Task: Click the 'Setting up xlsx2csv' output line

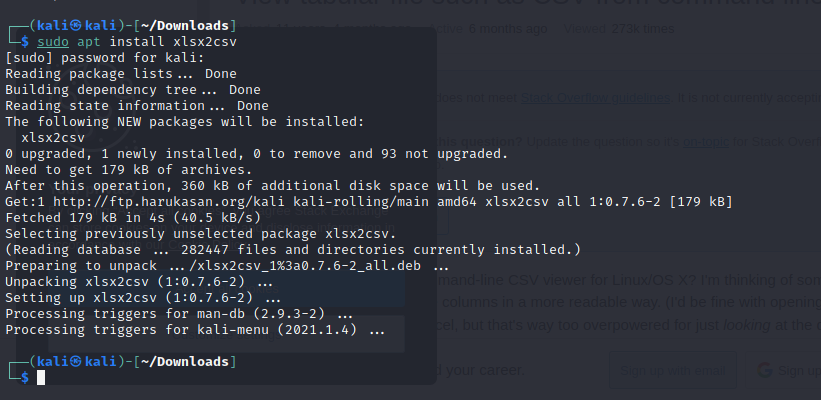Action: coord(140,297)
